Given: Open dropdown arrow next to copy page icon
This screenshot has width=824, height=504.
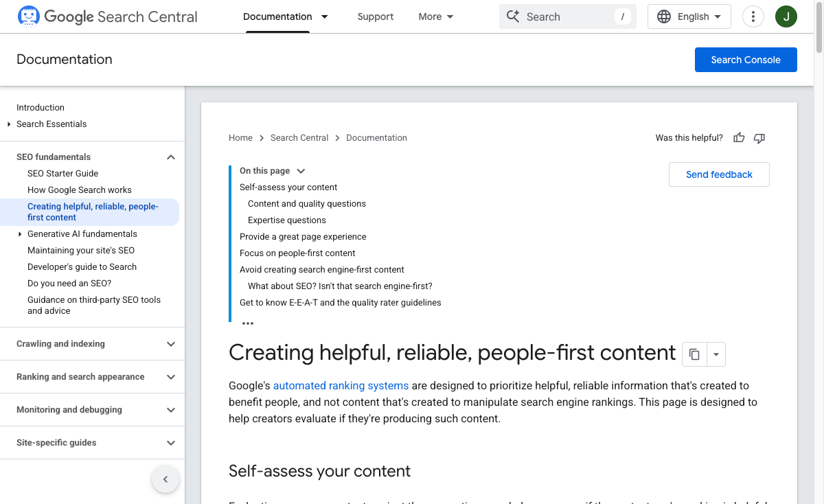Looking at the screenshot, I should [x=716, y=354].
